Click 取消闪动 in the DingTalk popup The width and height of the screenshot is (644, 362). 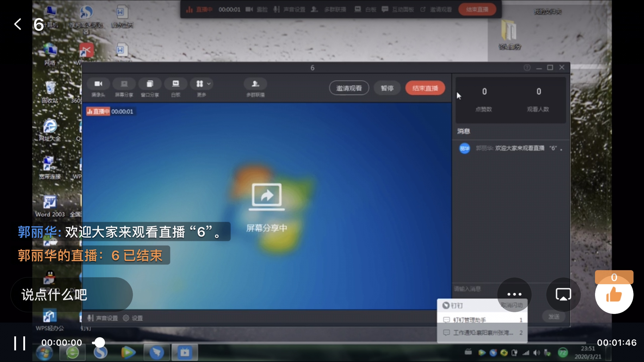tap(512, 305)
